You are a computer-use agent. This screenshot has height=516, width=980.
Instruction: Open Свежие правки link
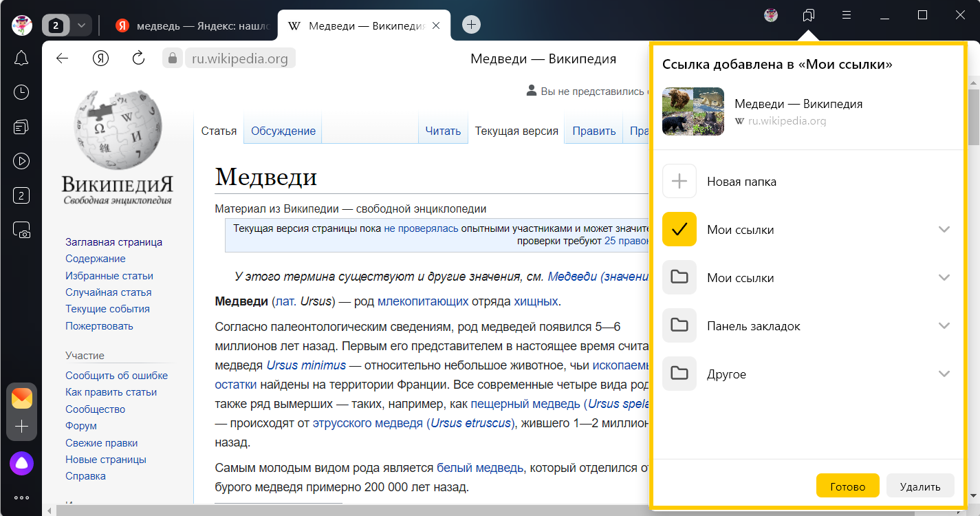(x=102, y=443)
